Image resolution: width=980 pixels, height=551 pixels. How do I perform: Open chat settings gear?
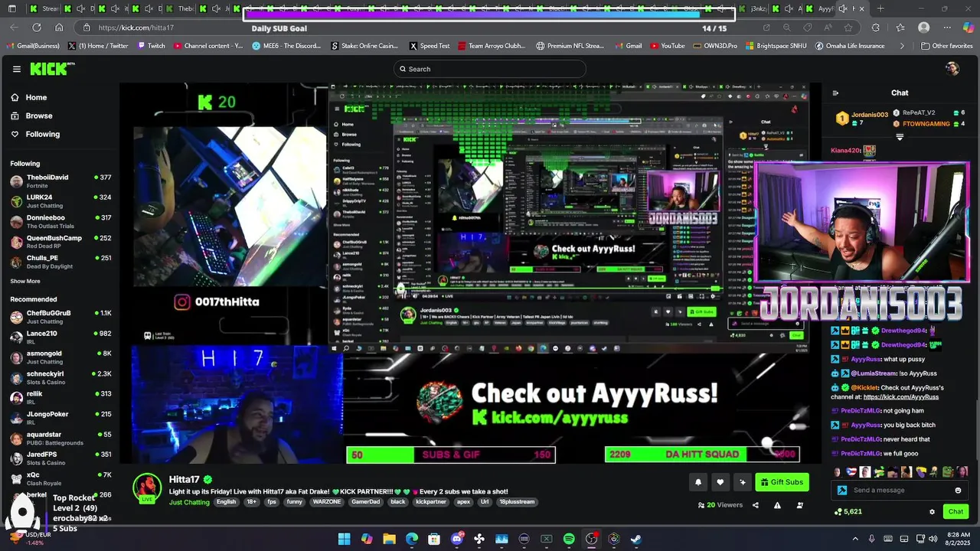(x=932, y=512)
